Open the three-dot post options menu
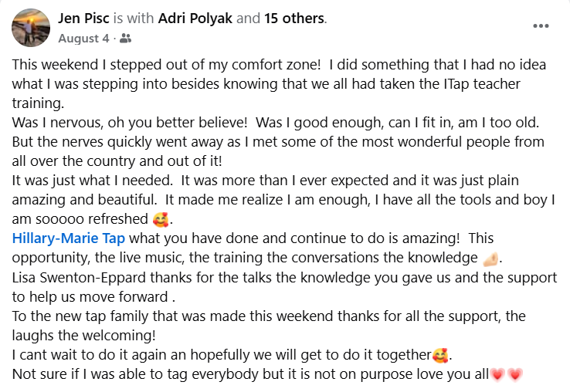The image size is (570, 392). point(541,25)
